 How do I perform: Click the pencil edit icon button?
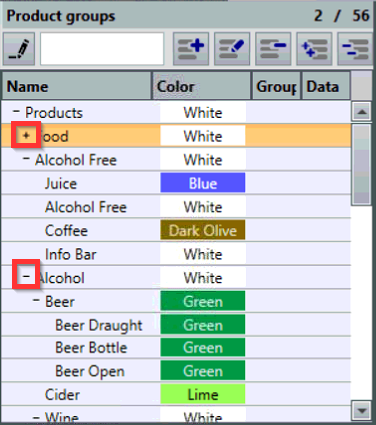(x=19, y=49)
